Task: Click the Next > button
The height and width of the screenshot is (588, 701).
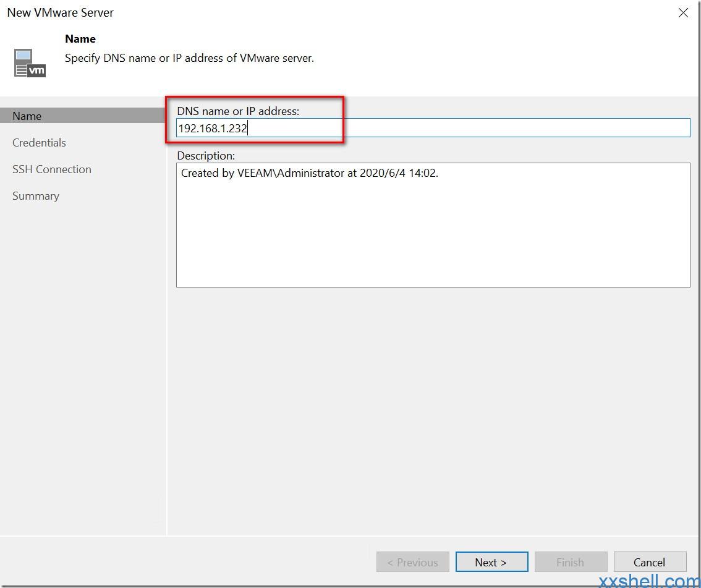Action: pyautogui.click(x=491, y=561)
